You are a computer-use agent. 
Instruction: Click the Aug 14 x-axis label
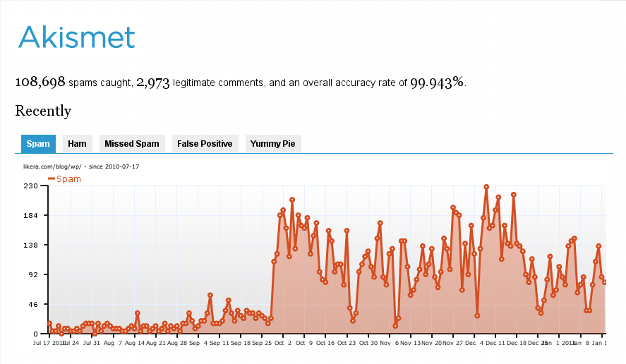click(x=135, y=343)
